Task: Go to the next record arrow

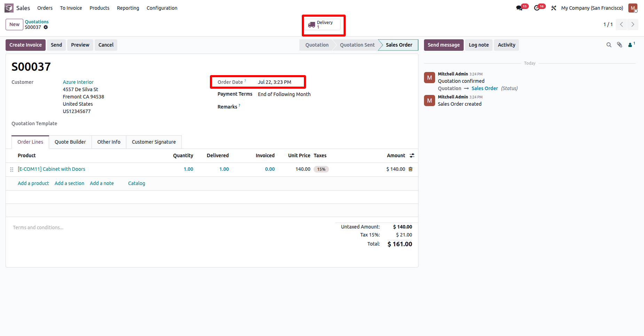Action: [x=633, y=24]
